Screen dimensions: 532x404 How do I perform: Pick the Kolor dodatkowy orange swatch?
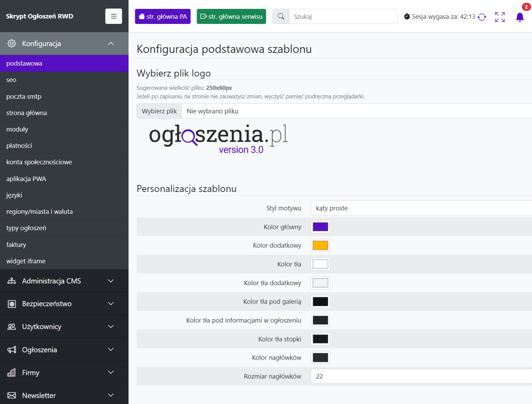point(320,245)
